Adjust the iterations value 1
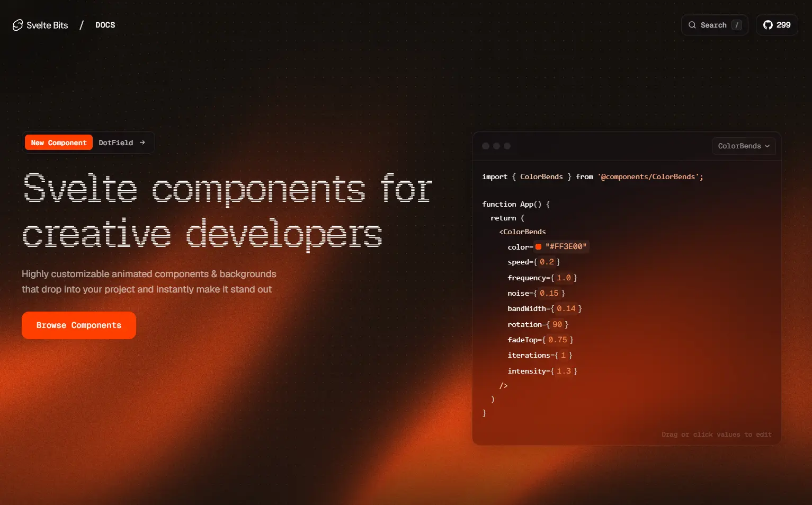 pyautogui.click(x=564, y=355)
